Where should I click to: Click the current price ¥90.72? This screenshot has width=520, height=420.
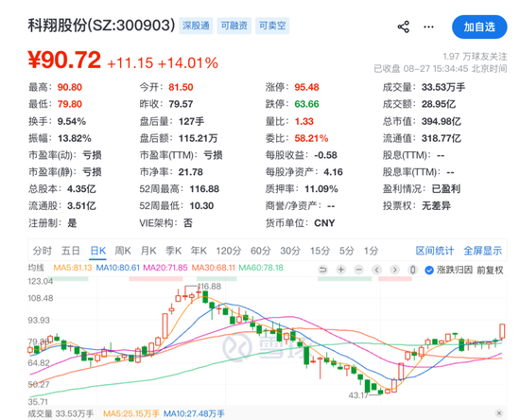click(64, 60)
